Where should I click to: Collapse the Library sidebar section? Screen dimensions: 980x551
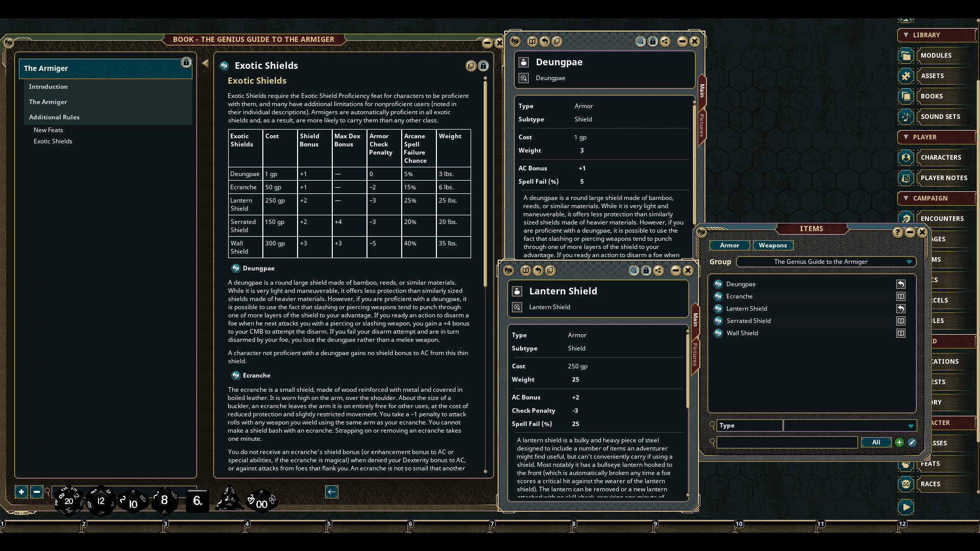pyautogui.click(x=907, y=35)
